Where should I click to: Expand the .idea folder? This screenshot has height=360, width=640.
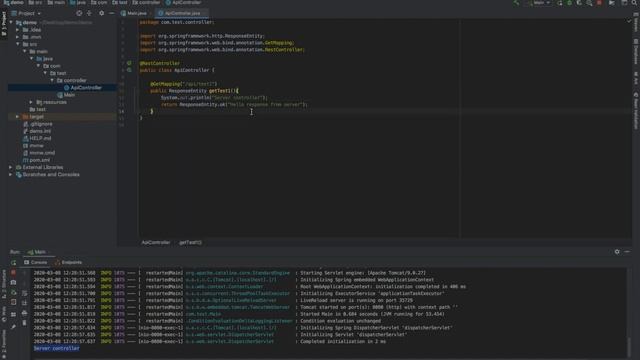tap(18, 30)
